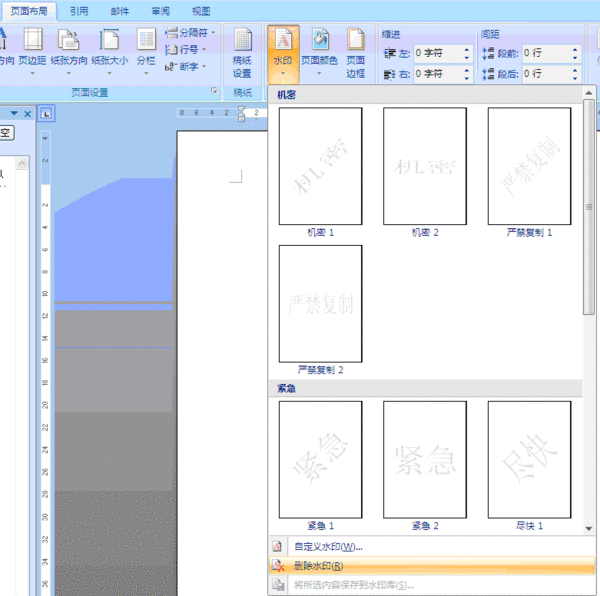The image size is (600, 596).
Task: Open the 审阅 ribbon tab
Action: (x=160, y=11)
